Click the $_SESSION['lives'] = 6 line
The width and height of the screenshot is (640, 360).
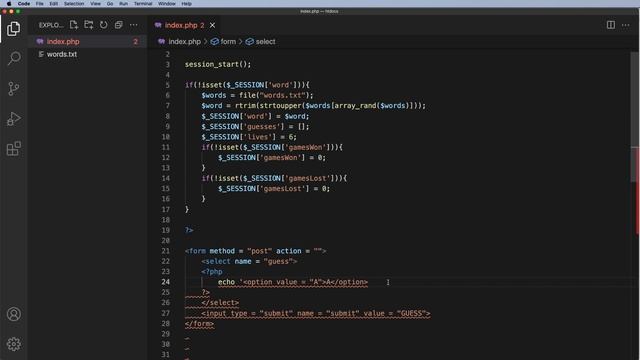coord(249,137)
